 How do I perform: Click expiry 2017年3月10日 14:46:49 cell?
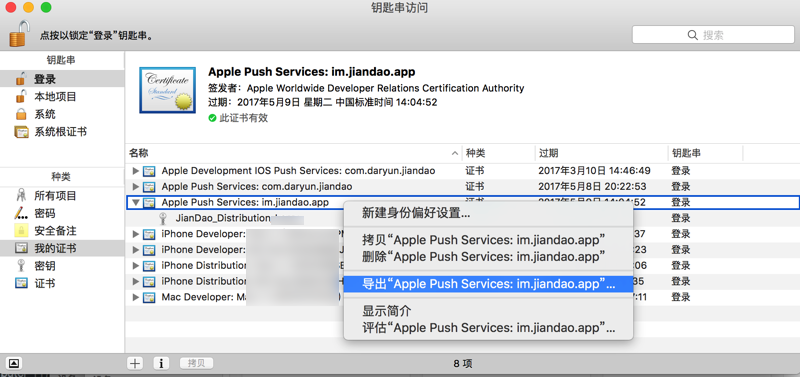[594, 171]
